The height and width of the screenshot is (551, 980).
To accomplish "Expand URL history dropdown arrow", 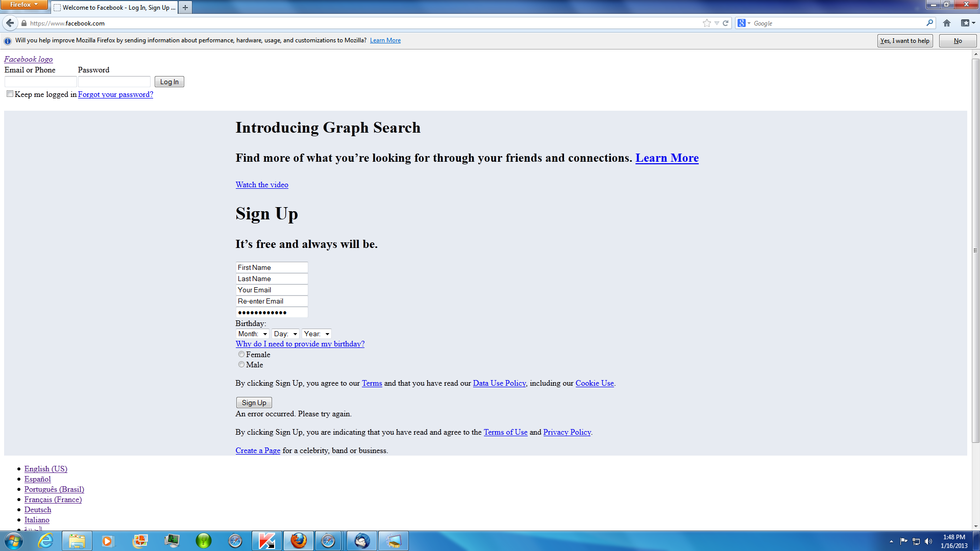I will 717,23.
